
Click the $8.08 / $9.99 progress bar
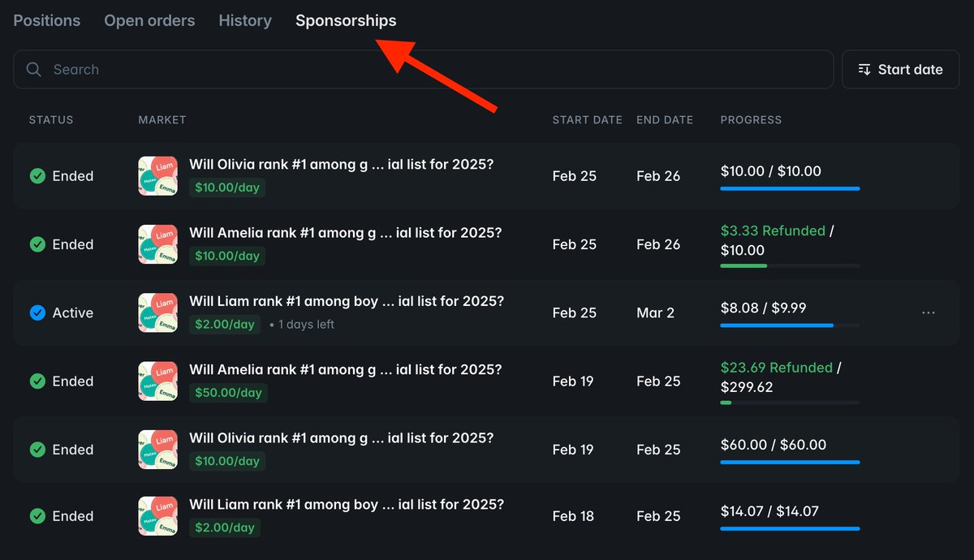click(789, 325)
